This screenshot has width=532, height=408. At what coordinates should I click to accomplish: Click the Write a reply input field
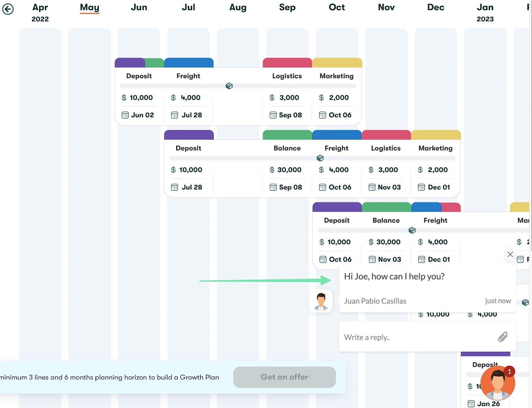click(x=399, y=337)
